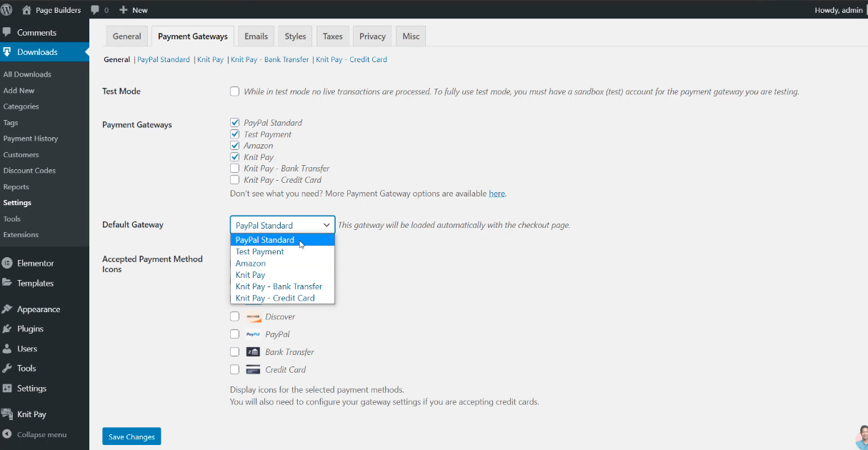
Task: Open Elementor from the sidebar icon
Action: coord(7,263)
